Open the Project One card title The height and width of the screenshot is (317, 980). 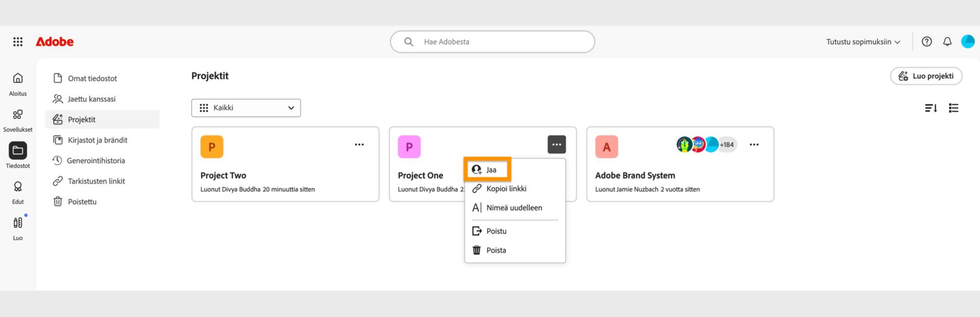[x=421, y=175]
